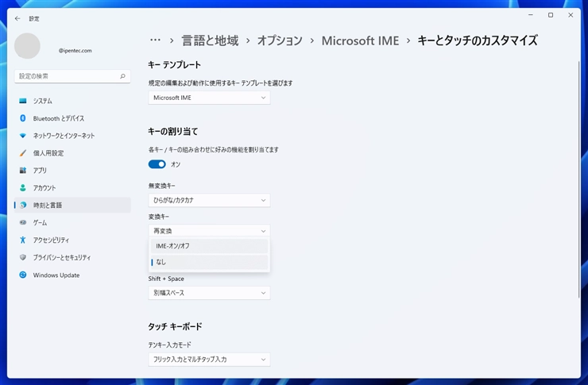The height and width of the screenshot is (385, 588).
Task: Open the 無変換キー dropdown
Action: tap(209, 200)
